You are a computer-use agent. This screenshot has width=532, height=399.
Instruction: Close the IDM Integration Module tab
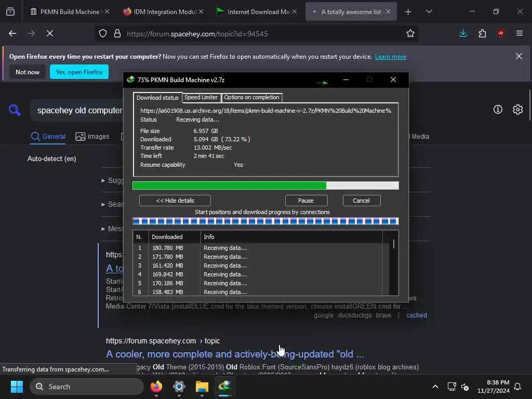(201, 11)
